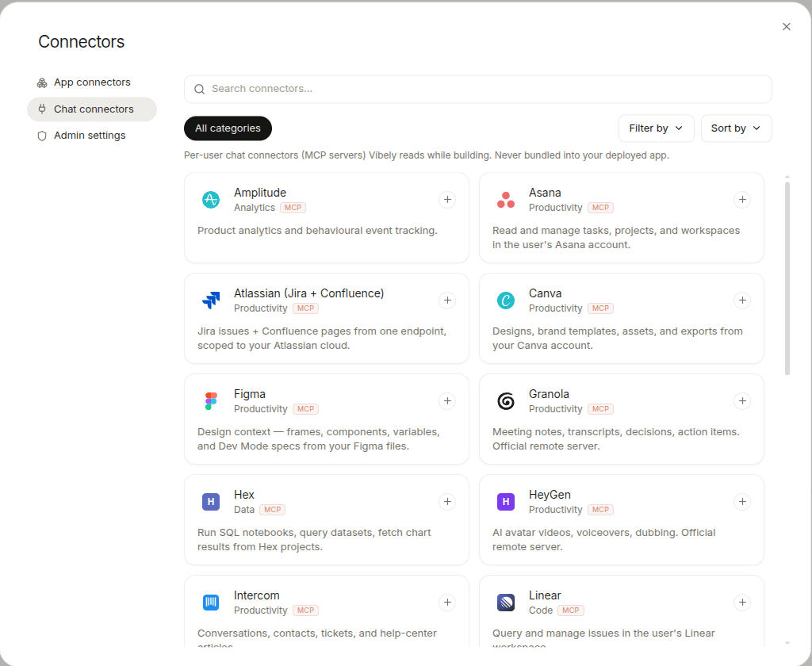Viewport: 812px width, 666px height.
Task: Click the Intercom card title
Action: click(256, 595)
